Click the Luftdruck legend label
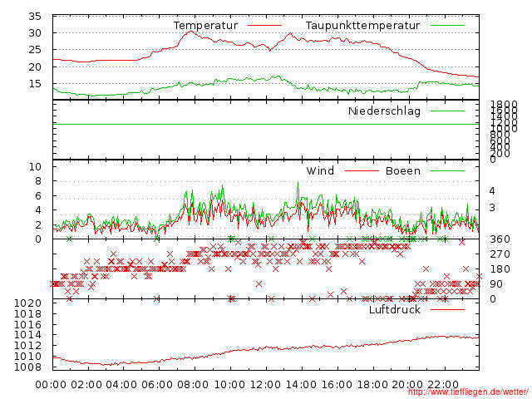The width and height of the screenshot is (532, 399). pyautogui.click(x=395, y=310)
